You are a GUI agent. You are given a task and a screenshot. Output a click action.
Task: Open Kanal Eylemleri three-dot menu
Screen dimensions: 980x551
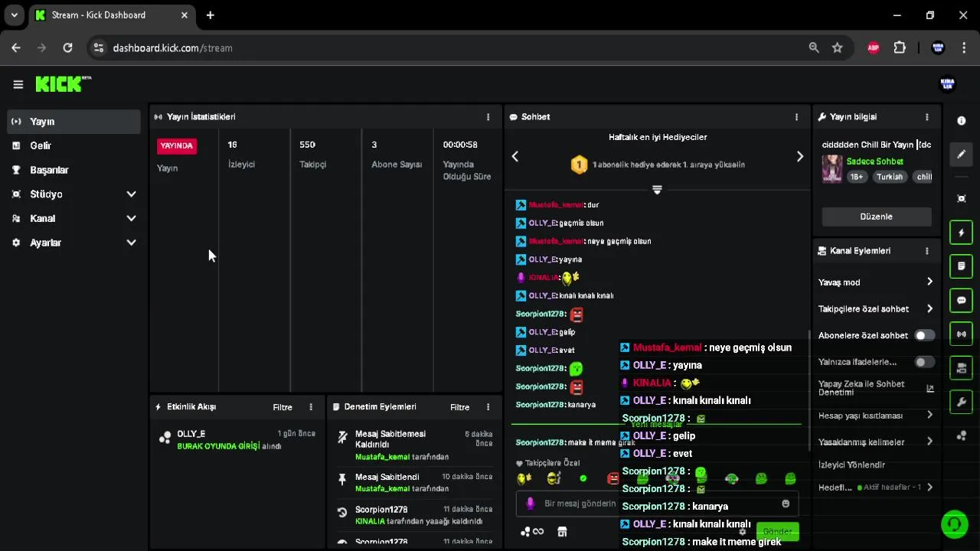click(926, 251)
